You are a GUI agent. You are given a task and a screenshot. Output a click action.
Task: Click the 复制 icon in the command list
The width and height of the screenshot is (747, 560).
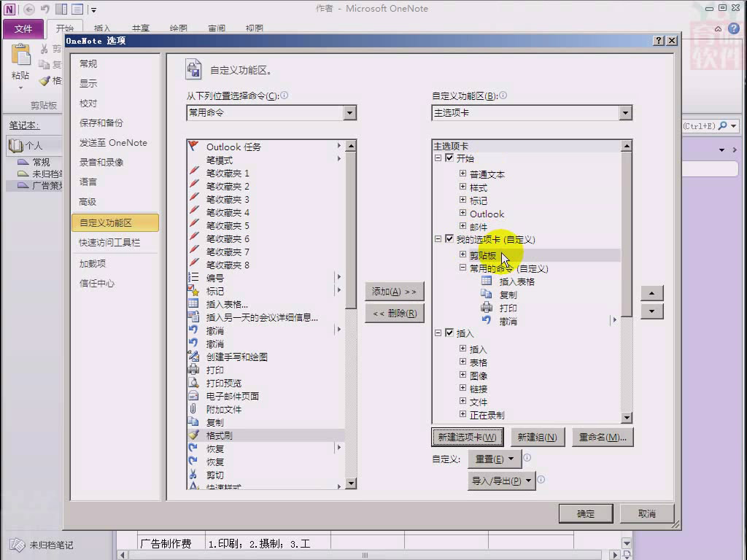click(193, 421)
